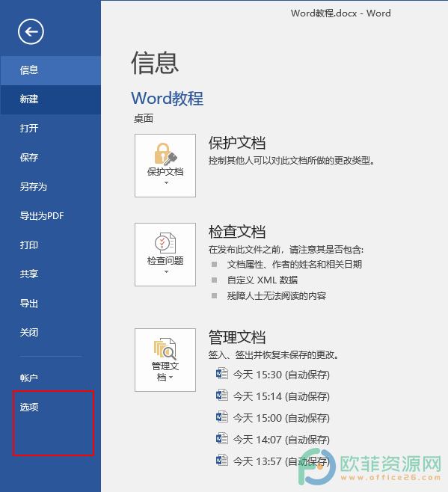
Task: Click the 文档属性、作者的姓名和相关日期 item
Action: (295, 264)
